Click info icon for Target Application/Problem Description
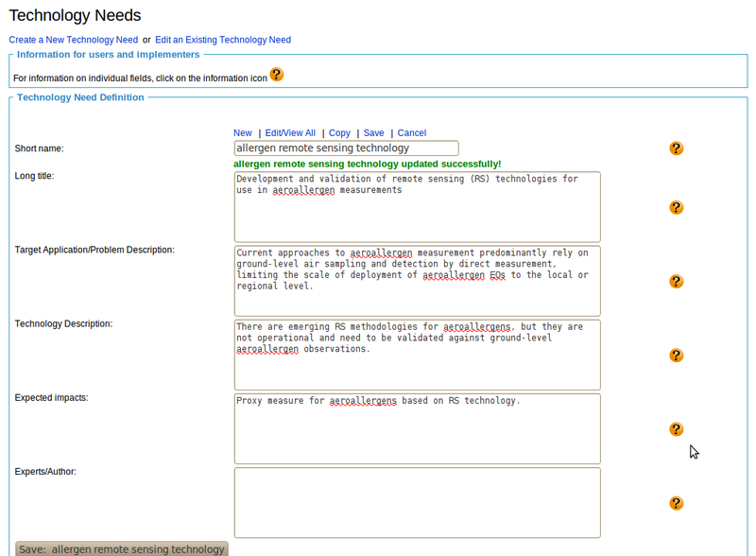Image resolution: width=756 pixels, height=556 pixels. click(x=676, y=282)
